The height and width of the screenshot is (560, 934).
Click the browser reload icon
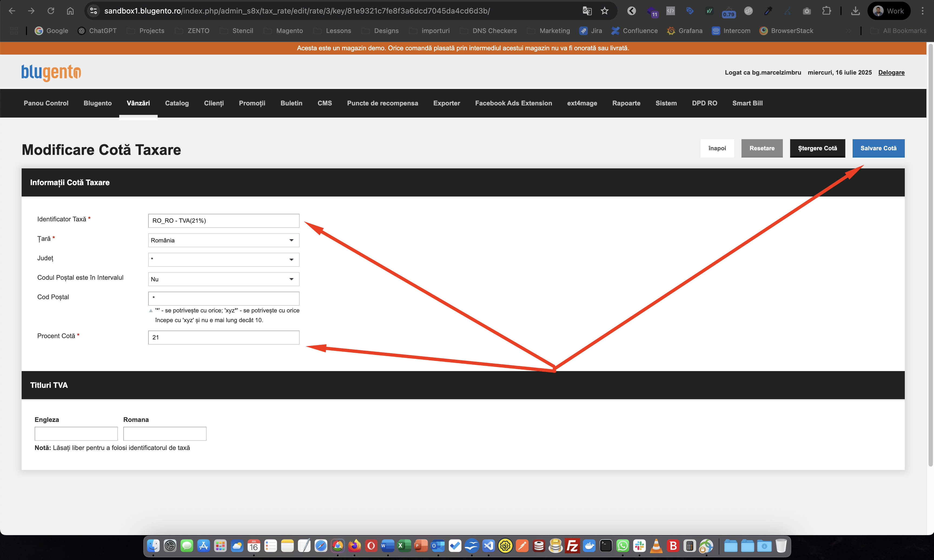coord(51,11)
